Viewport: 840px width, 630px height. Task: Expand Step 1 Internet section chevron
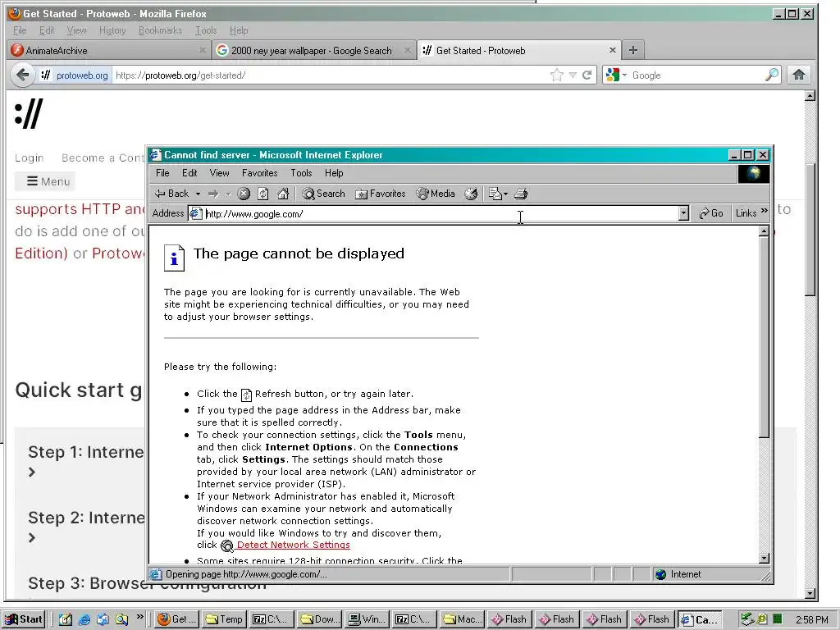click(32, 472)
